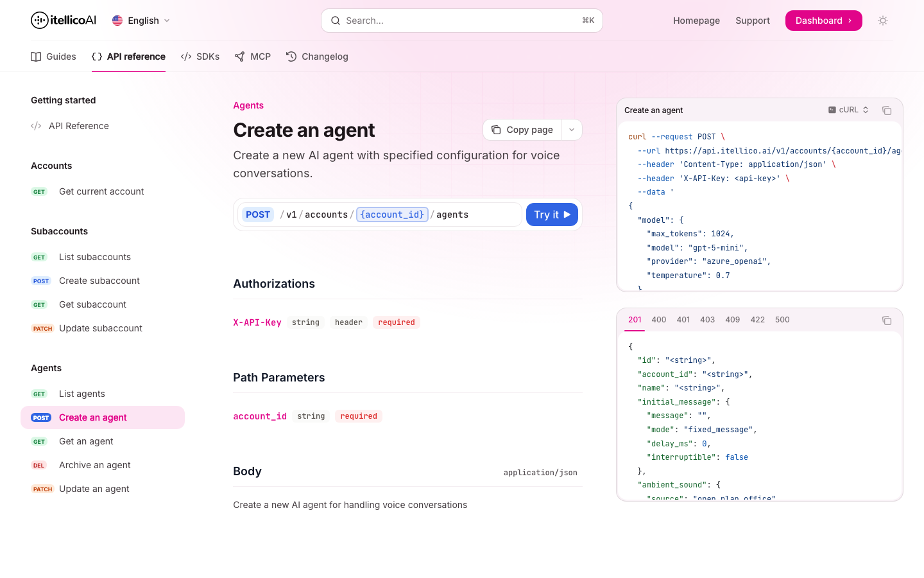Toggle dark mode with the sun icon
Screen dimensions: 924x578
click(883, 20)
